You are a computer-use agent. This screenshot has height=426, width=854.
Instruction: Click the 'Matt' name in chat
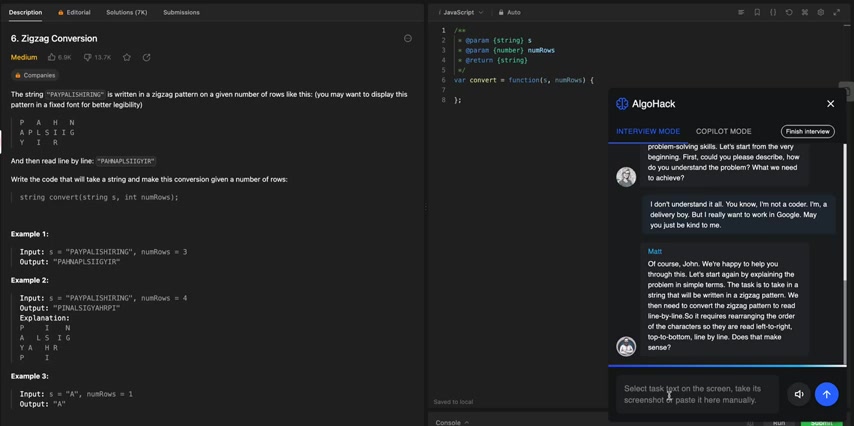[x=655, y=252]
